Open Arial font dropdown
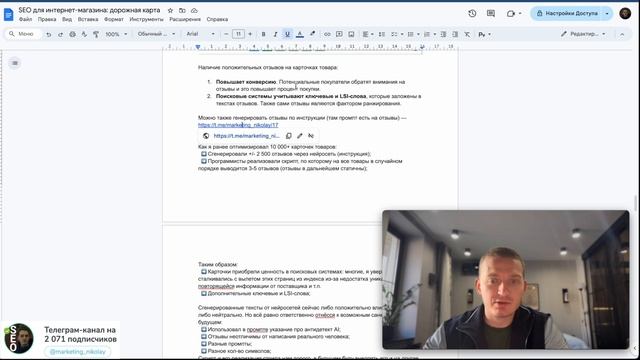Image resolution: width=640 pixels, height=360 pixels. [x=200, y=34]
